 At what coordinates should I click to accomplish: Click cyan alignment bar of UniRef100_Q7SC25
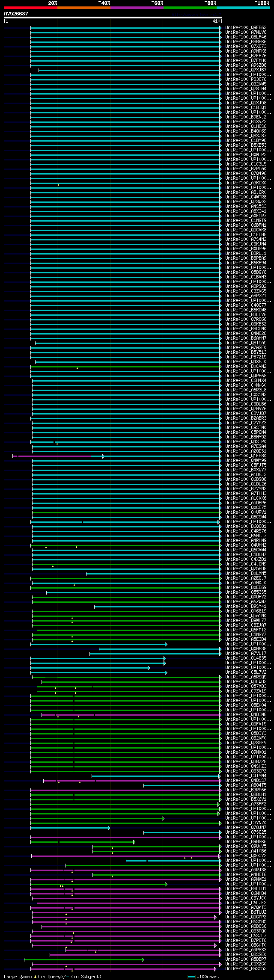[182, 832]
